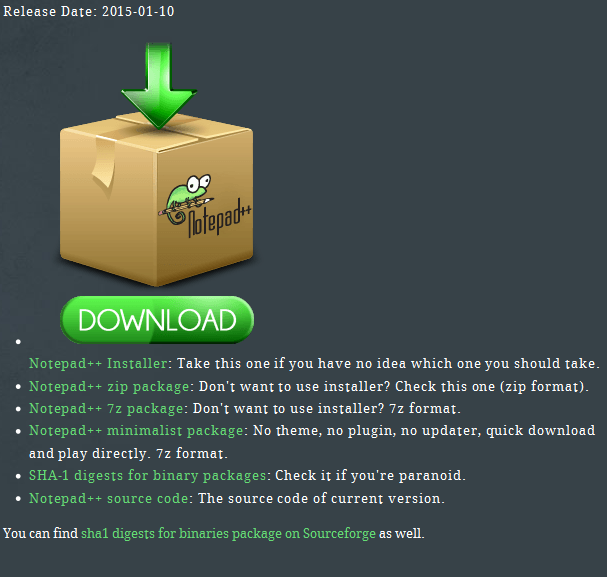Click the Notepad++ wordmark on the box

219,219
